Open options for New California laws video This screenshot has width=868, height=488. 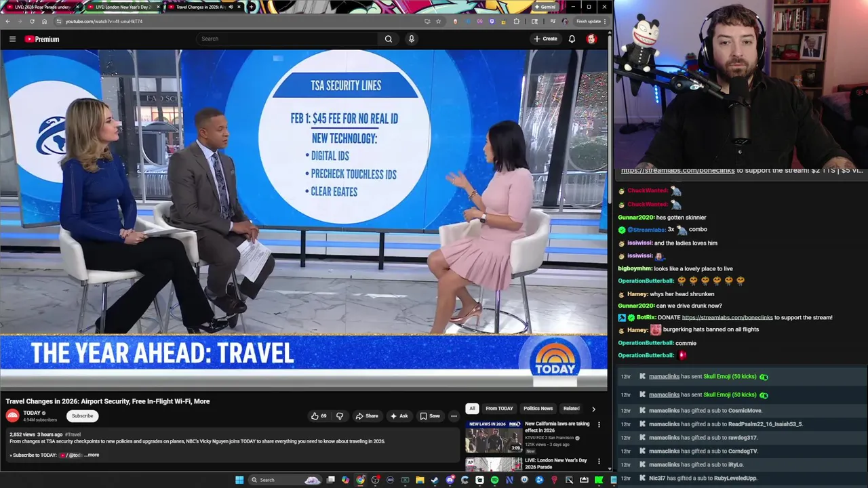point(598,424)
